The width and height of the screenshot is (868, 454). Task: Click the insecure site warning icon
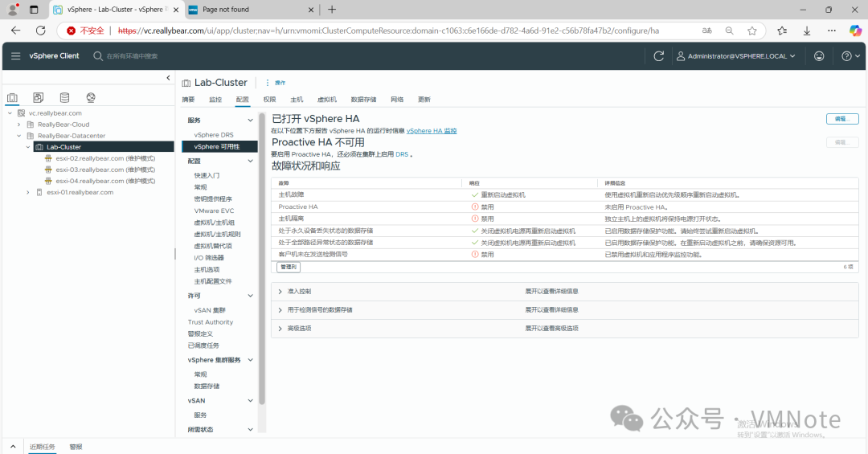71,31
